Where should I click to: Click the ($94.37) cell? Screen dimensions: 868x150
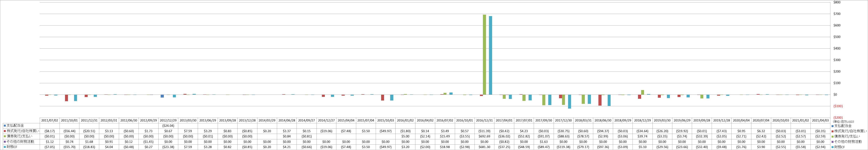pos(603,131)
